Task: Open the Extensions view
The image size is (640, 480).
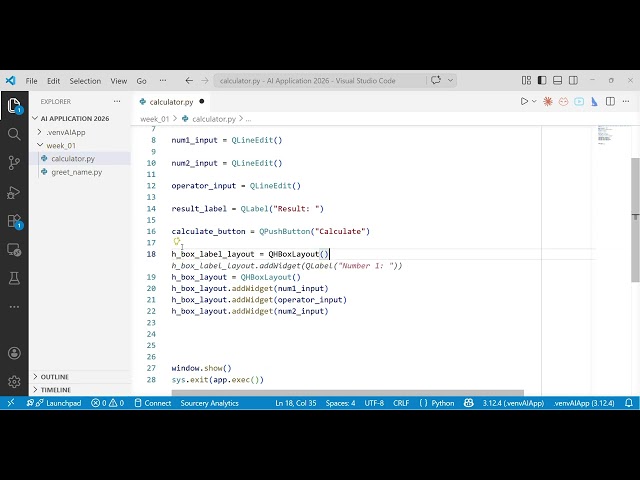Action: point(14,221)
